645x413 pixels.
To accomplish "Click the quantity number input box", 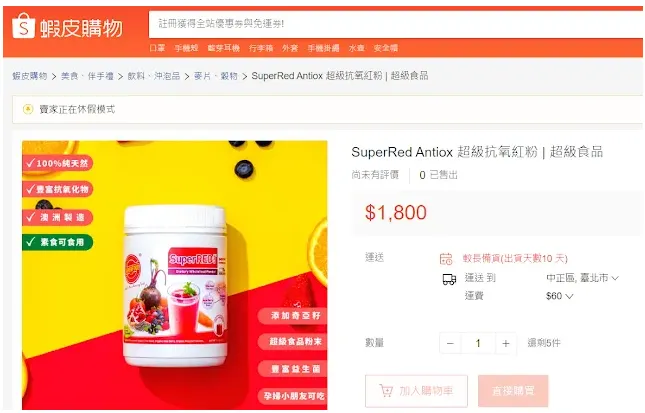I will click(478, 343).
